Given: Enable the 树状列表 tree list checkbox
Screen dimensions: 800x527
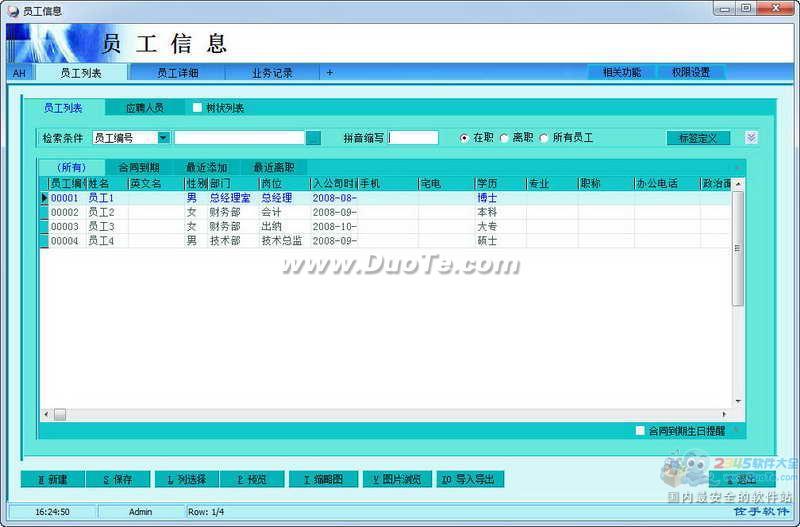Looking at the screenshot, I should 197,108.
